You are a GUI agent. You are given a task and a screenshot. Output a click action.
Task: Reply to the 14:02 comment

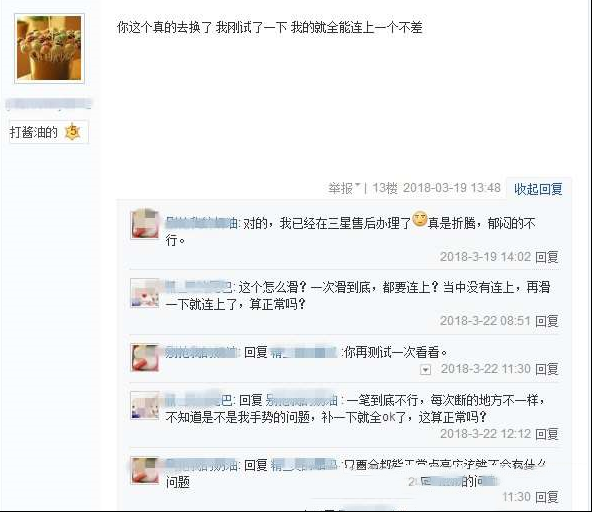(x=547, y=257)
